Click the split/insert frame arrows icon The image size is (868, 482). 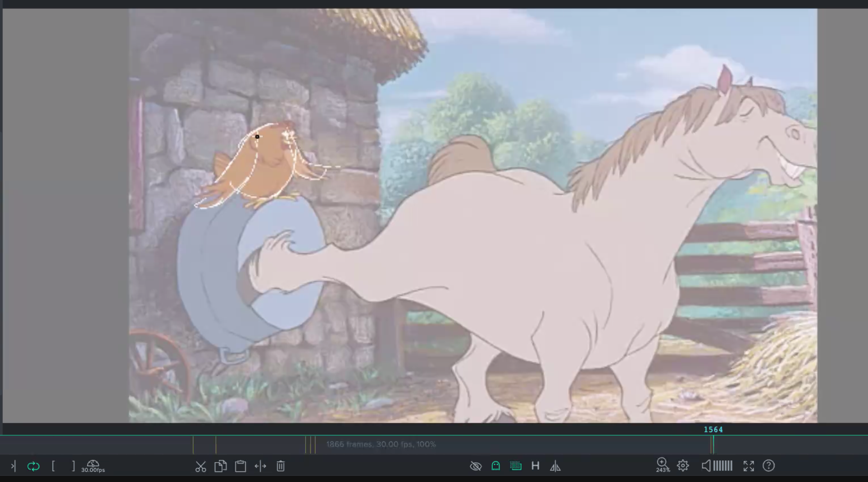261,466
